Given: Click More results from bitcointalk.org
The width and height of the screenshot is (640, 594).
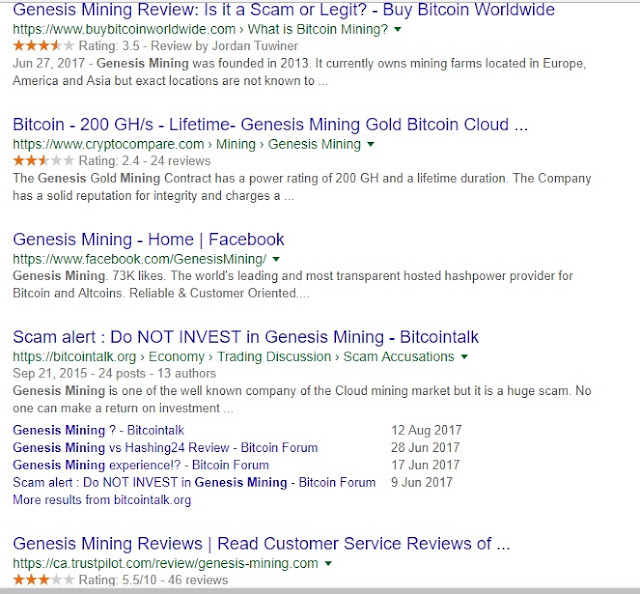Looking at the screenshot, I should (102, 500).
